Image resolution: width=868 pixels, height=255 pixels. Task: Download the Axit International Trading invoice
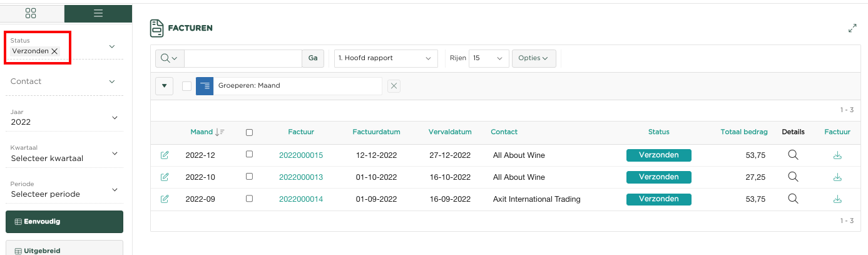[837, 199]
